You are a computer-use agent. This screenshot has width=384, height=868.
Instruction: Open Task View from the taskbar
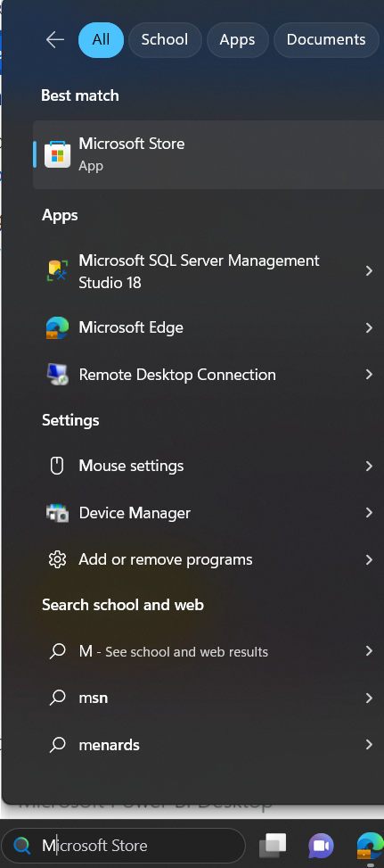point(274,846)
